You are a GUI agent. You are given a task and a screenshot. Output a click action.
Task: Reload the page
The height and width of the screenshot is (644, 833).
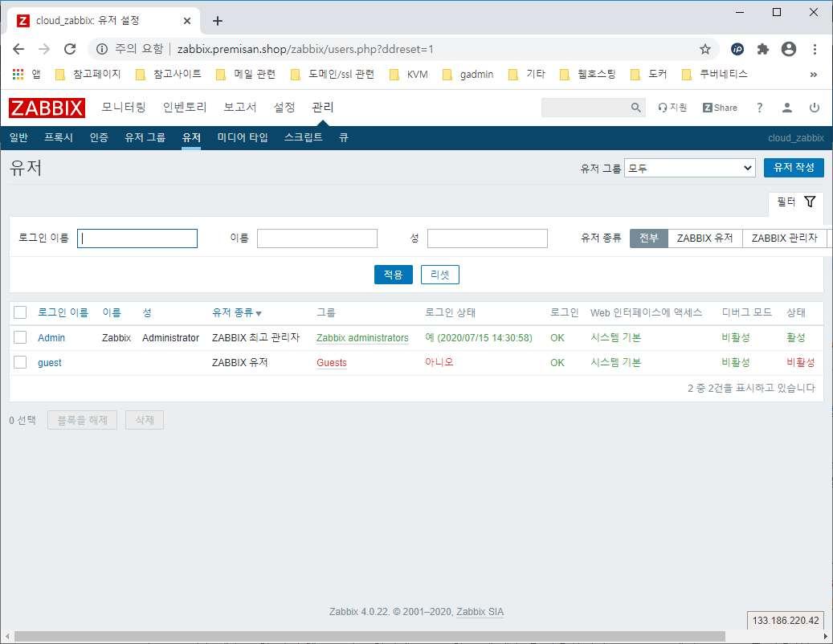click(70, 49)
